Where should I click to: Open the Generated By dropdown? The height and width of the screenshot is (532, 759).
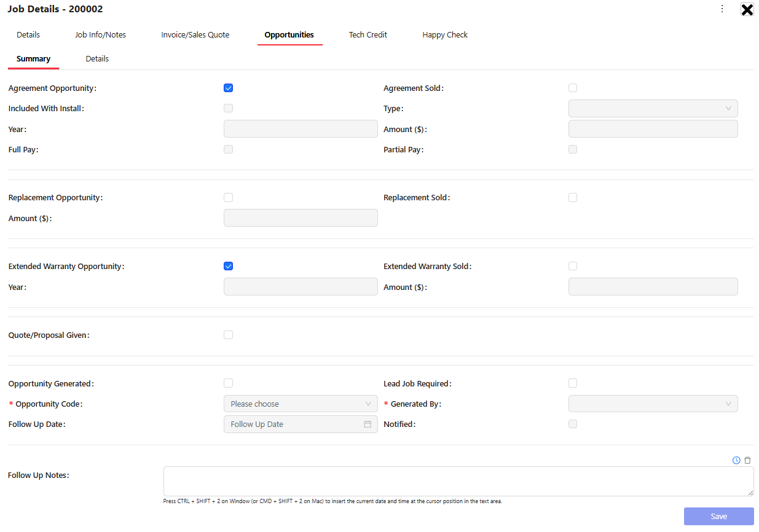(653, 404)
